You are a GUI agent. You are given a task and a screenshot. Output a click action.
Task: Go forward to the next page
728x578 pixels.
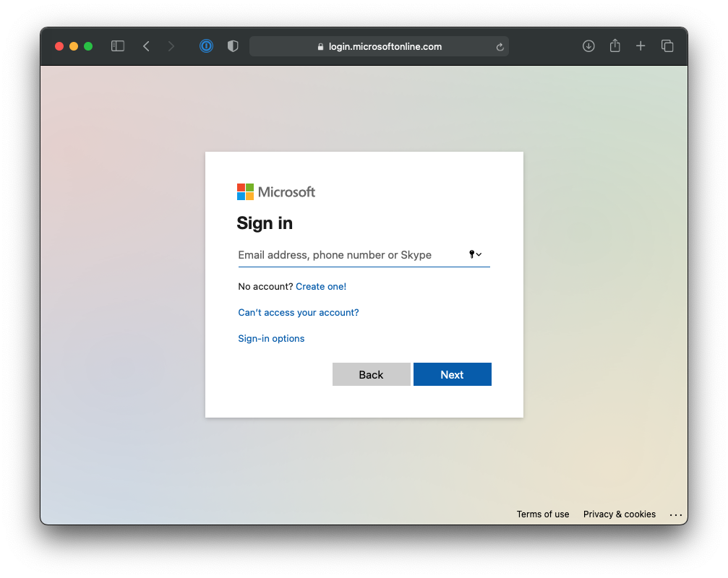[x=171, y=46]
